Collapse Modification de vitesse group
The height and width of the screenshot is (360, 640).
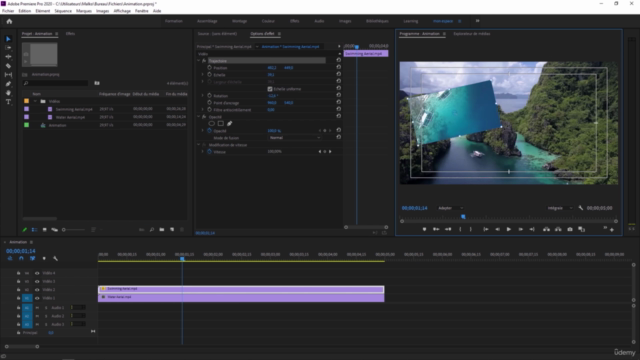pyautogui.click(x=199, y=144)
